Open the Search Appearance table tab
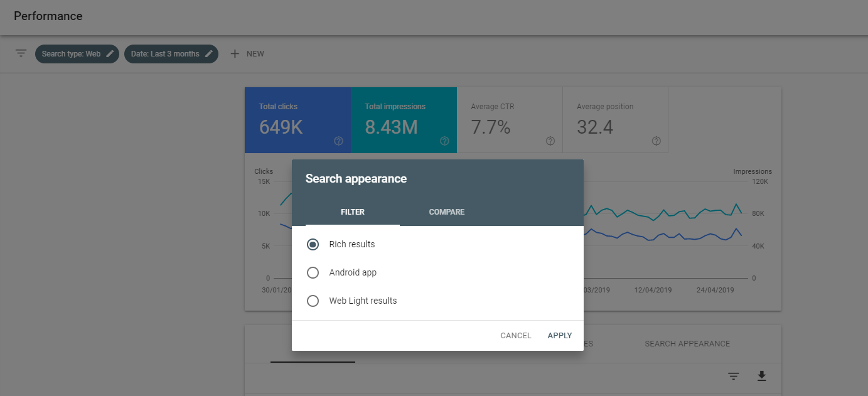The height and width of the screenshot is (396, 868). (x=687, y=344)
